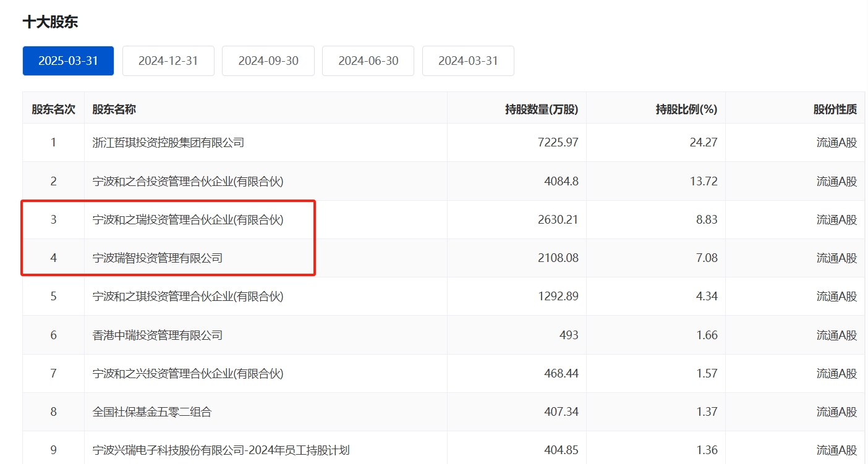The width and height of the screenshot is (868, 464).
Task: View the 2024-03-31 date tab
Action: [x=468, y=61]
